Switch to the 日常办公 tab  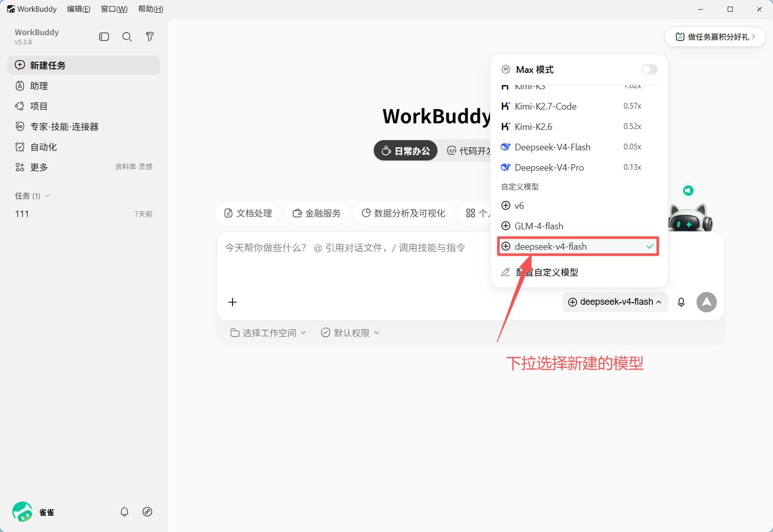(x=406, y=151)
